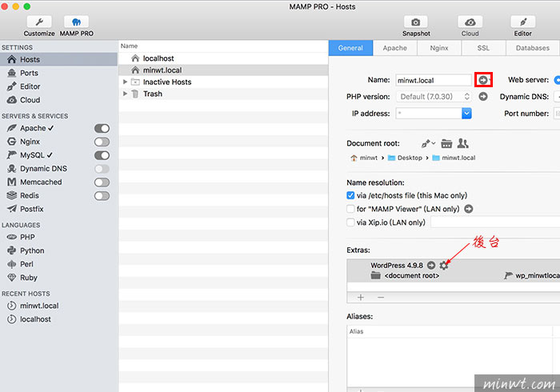Screen dimensions: 560x392
Task: Expand the Inactive Hosts folder
Action: (x=125, y=82)
